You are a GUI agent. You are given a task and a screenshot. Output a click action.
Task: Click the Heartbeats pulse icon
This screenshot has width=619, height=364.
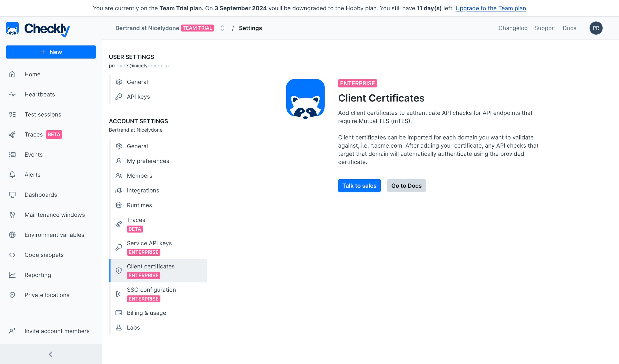[x=12, y=94]
